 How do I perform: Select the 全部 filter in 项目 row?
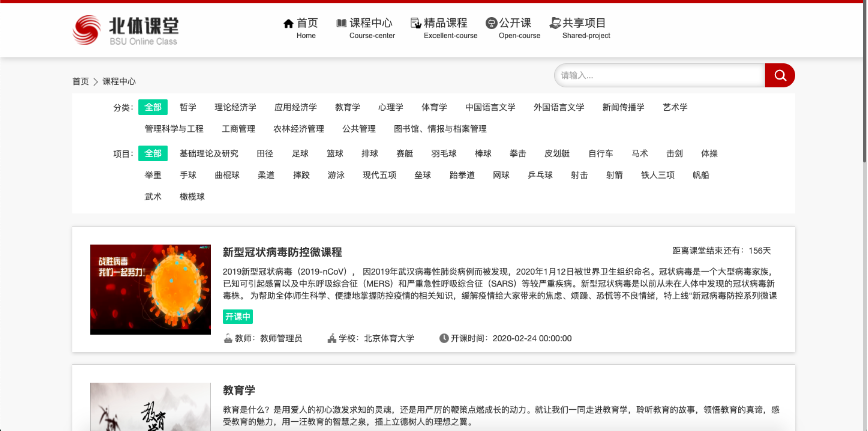coord(153,154)
